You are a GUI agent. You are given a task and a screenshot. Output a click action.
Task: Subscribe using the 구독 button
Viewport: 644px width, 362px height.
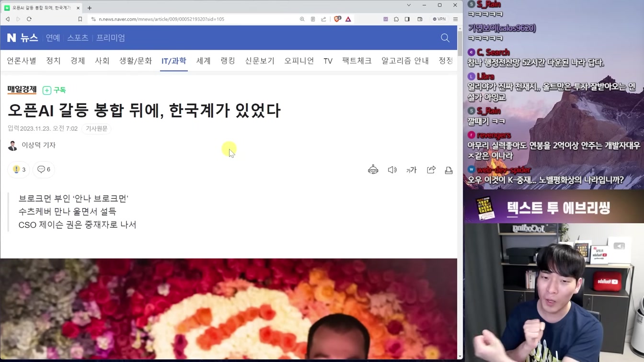click(54, 90)
